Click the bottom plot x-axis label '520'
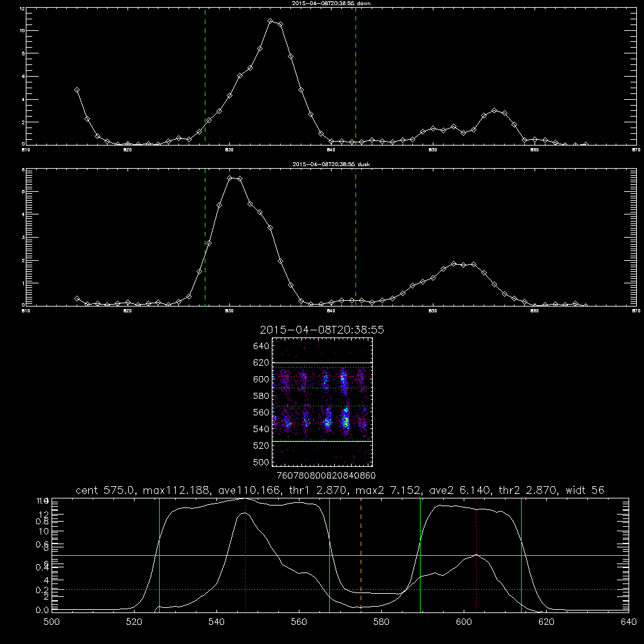The width and height of the screenshot is (644, 644). 134,622
